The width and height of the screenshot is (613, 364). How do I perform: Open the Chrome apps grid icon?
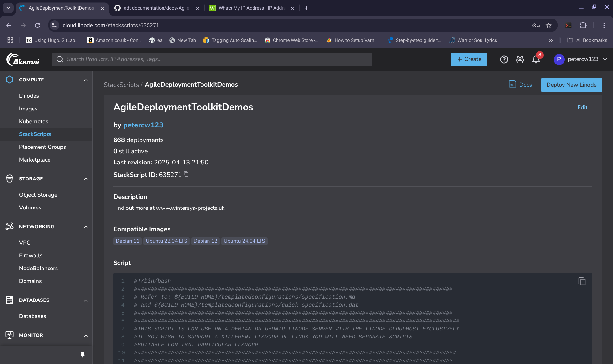point(10,40)
